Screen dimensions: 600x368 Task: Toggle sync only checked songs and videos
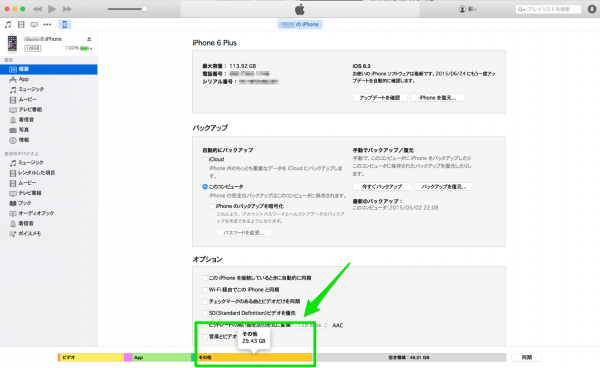[x=205, y=301]
